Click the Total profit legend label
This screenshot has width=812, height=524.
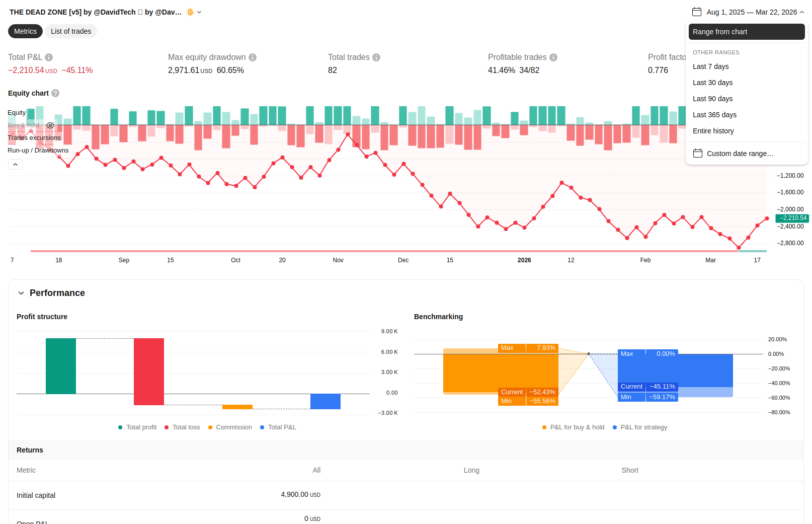click(x=141, y=427)
